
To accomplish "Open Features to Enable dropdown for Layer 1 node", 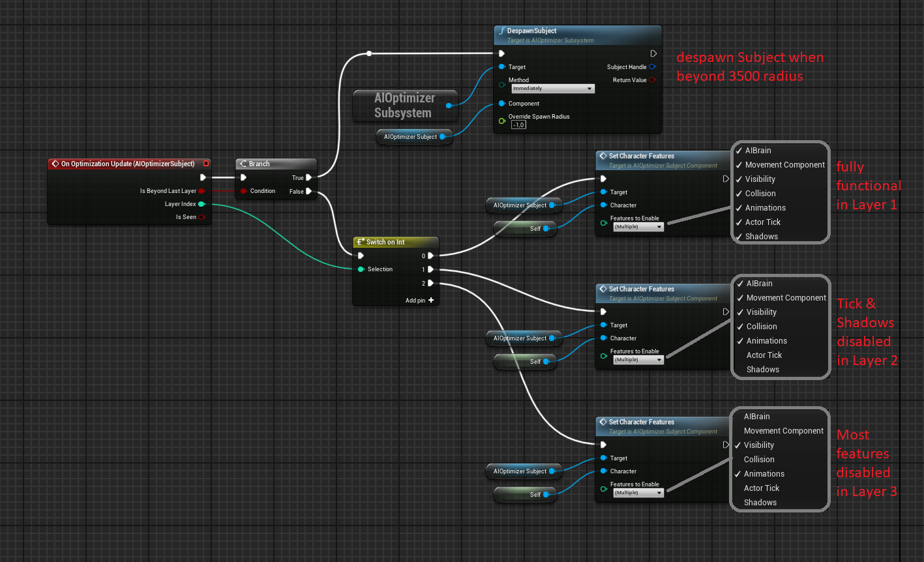I will [638, 227].
